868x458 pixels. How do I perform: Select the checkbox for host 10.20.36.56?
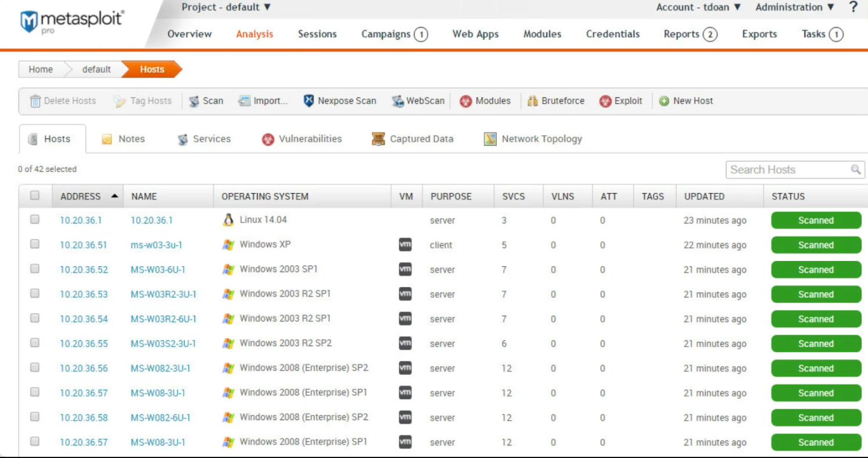point(35,368)
